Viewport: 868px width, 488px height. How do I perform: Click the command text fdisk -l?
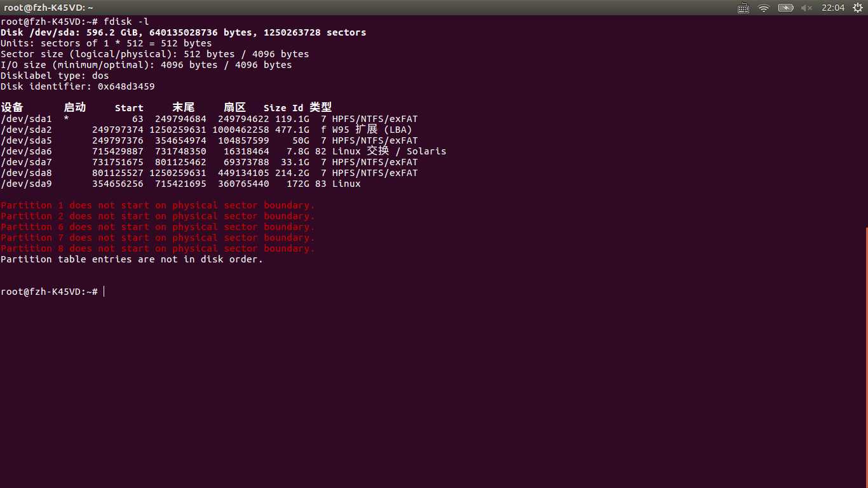(x=126, y=22)
